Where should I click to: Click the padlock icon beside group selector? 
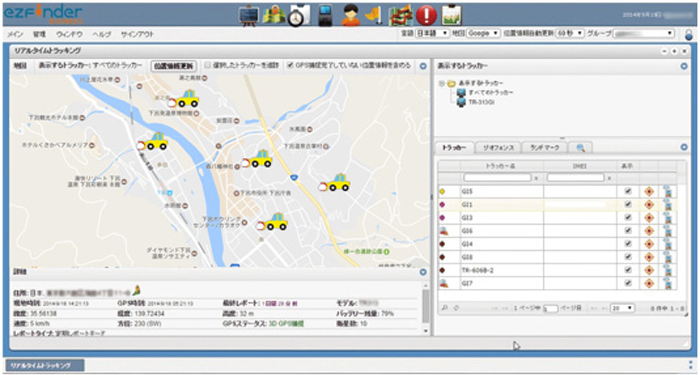[689, 34]
